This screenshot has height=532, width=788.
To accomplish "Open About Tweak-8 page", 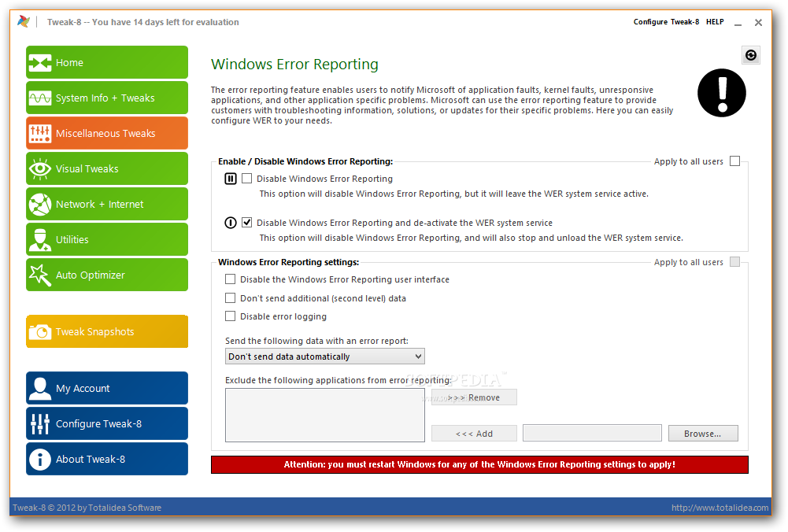I will (107, 459).
